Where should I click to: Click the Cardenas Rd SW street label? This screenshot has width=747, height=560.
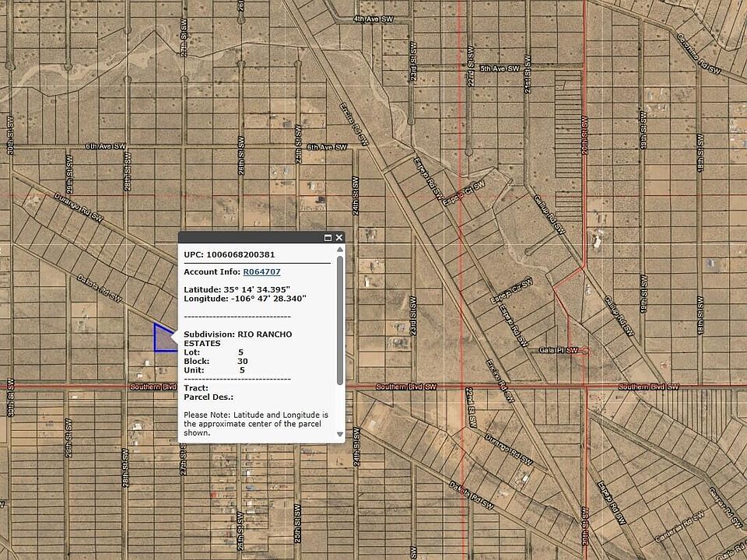pos(679,527)
